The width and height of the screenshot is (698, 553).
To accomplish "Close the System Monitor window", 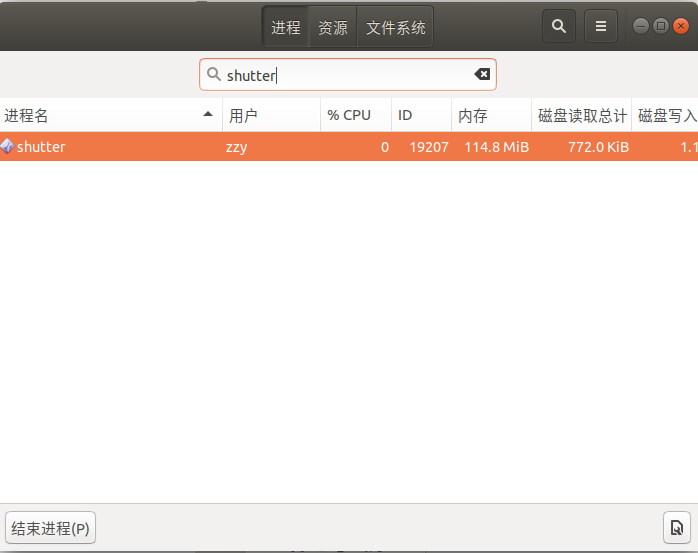I will [681, 26].
